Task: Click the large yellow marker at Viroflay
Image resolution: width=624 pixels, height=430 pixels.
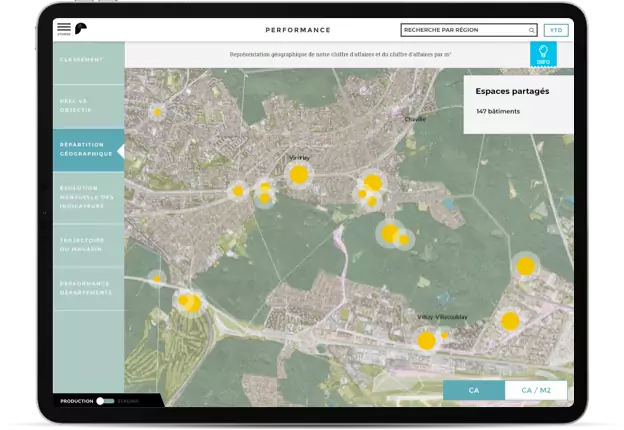Action: click(x=298, y=175)
